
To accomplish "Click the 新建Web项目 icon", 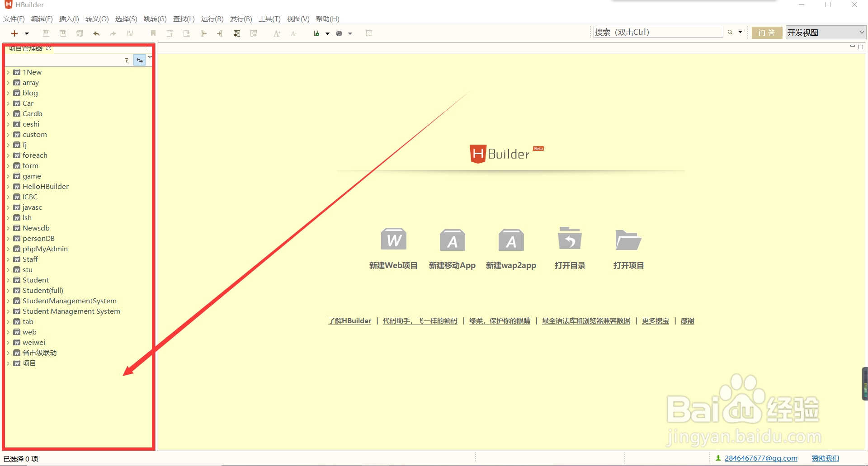I will 393,240.
